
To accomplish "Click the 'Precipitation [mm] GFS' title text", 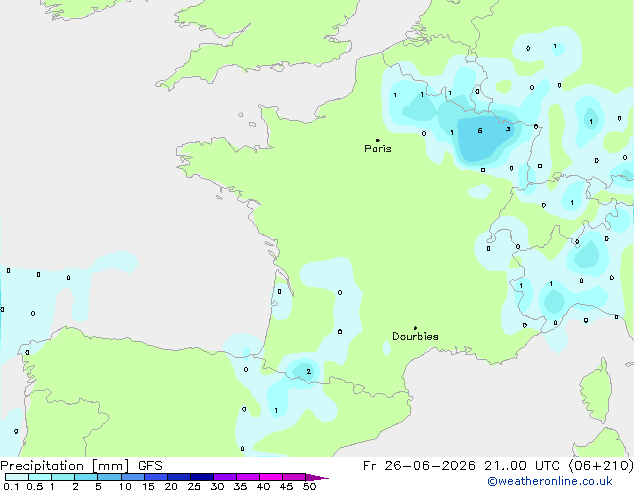I will click(x=81, y=466).
